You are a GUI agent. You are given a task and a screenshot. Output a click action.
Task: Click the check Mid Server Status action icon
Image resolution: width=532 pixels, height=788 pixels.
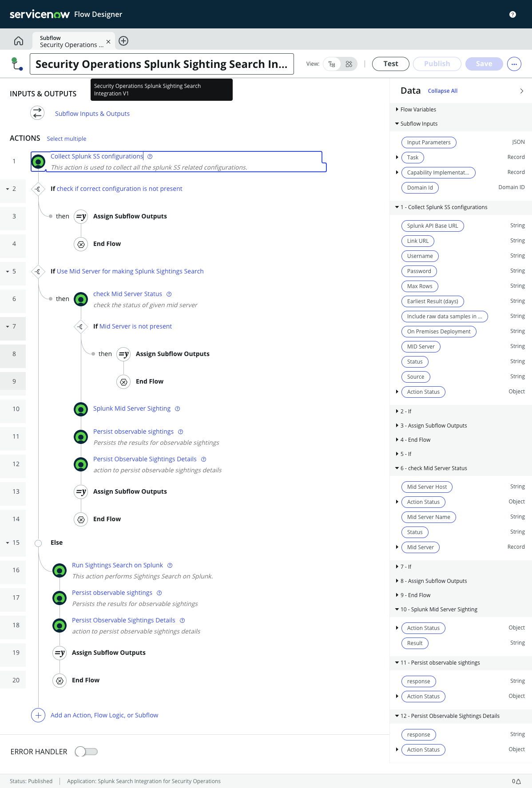[81, 299]
